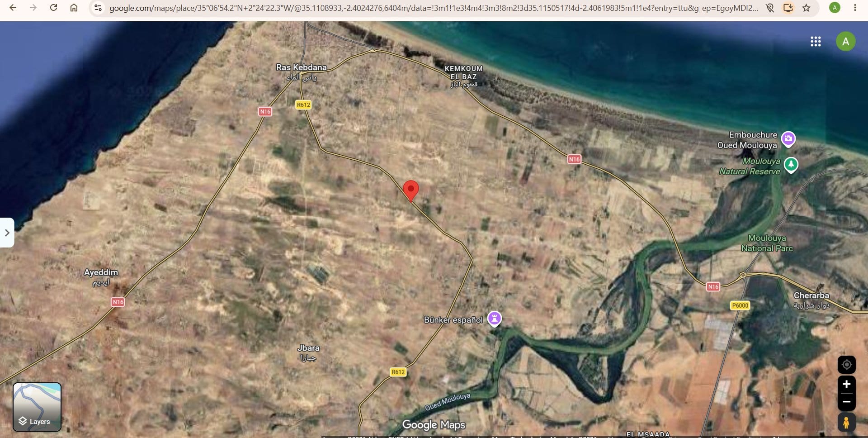This screenshot has height=438, width=868.
Task: Open the browser home page
Action: [x=74, y=8]
